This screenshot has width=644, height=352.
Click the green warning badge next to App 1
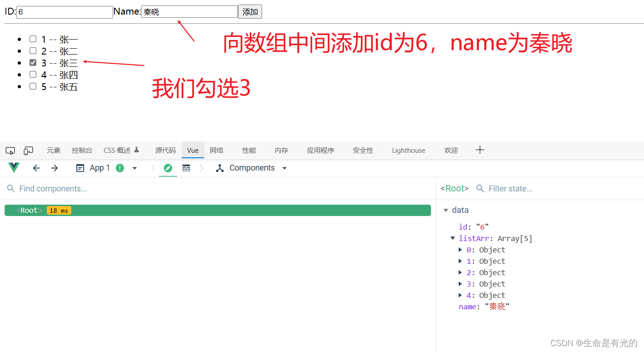(x=120, y=168)
